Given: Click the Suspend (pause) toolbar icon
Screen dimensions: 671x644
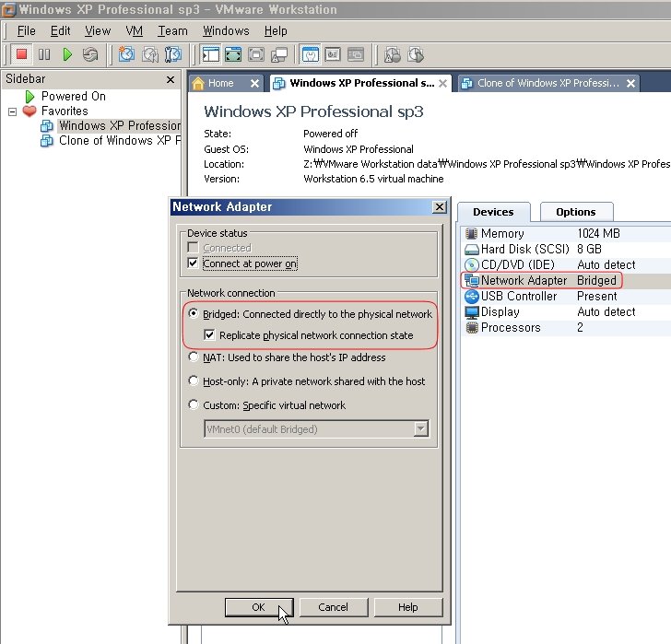Looking at the screenshot, I should (x=44, y=54).
